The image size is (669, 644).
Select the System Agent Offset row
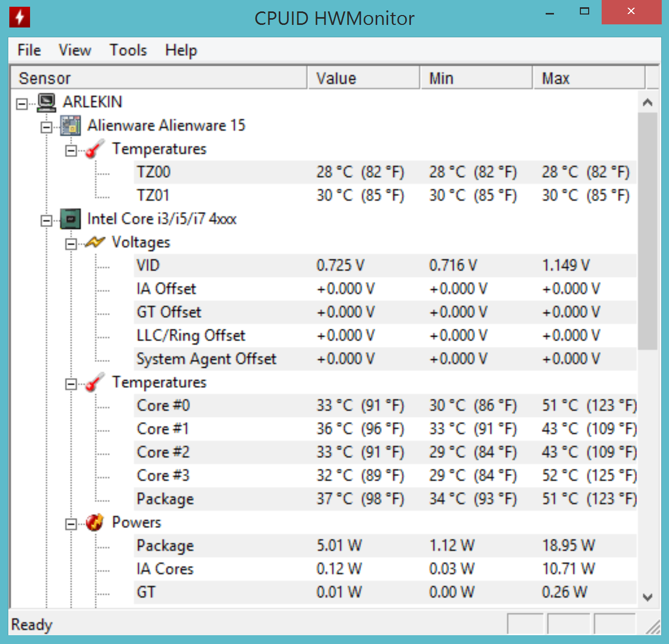pos(385,359)
